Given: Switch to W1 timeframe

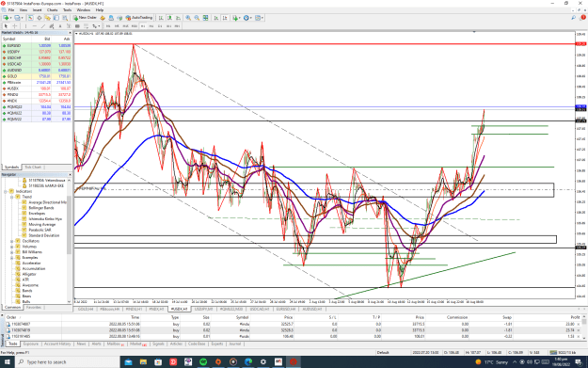Looking at the screenshot, I should (168, 26).
